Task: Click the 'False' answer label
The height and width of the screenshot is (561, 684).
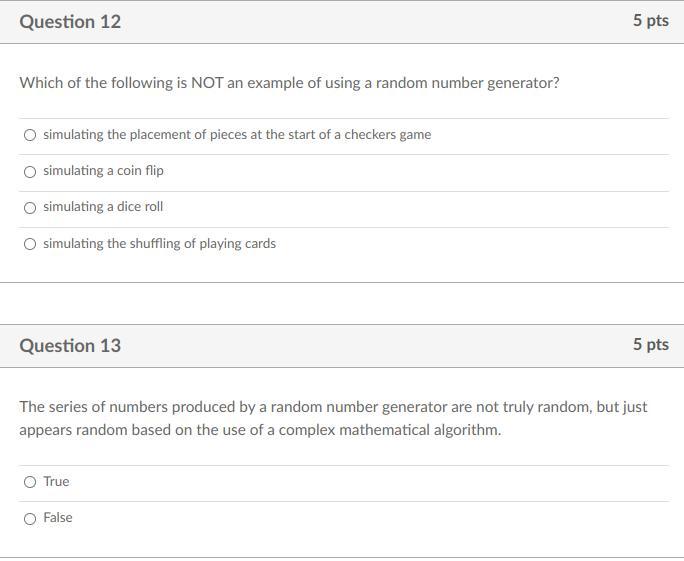Action: tap(58, 517)
